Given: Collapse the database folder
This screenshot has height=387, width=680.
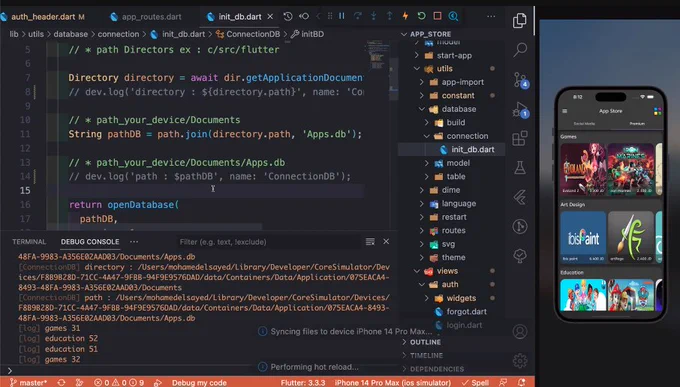Looking at the screenshot, I should (458, 109).
